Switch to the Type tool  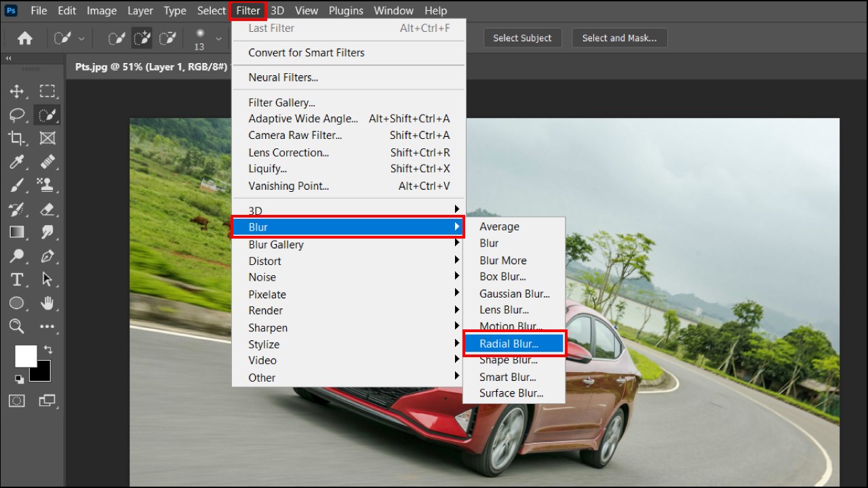[16, 279]
